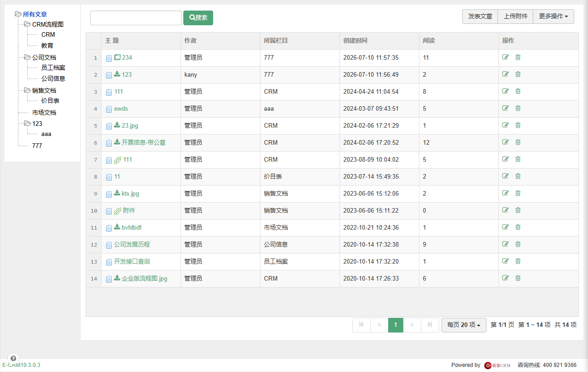Delete the ewds article using trash icon
588x372 pixels.
pos(518,108)
